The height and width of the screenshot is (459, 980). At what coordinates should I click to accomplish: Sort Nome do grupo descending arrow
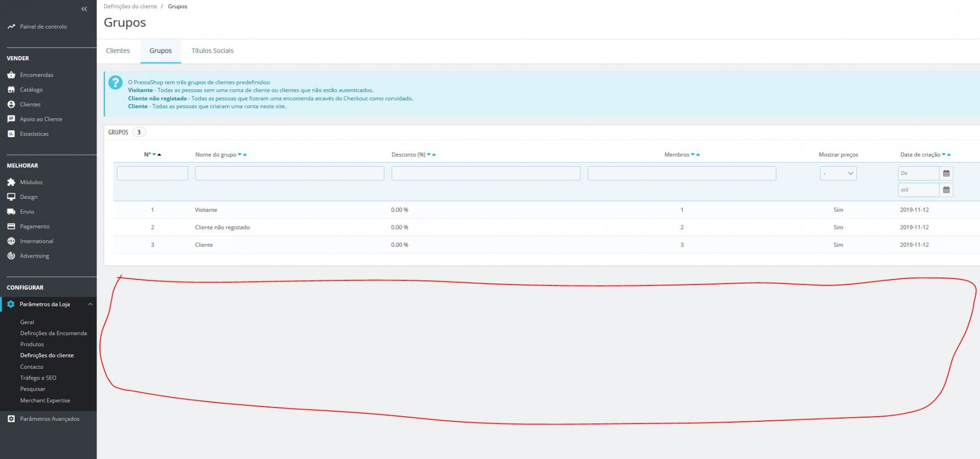[240, 155]
